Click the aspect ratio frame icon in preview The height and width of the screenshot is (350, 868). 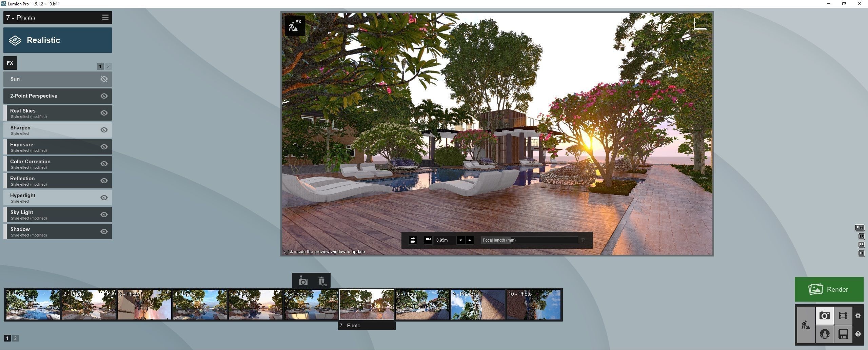pos(701,24)
